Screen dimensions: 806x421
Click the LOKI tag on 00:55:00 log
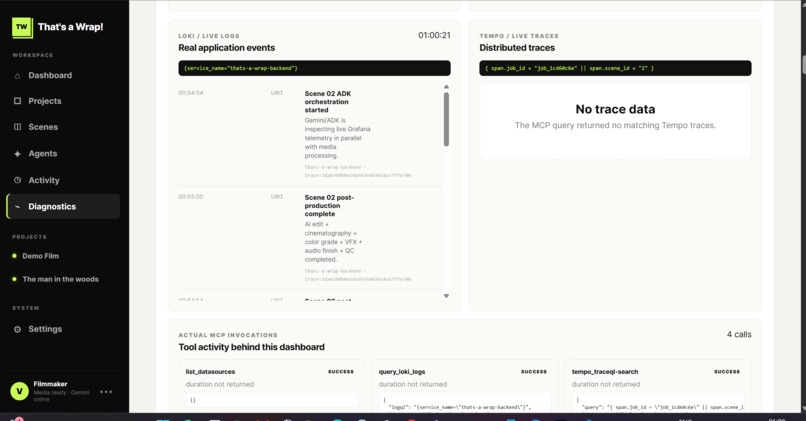pyautogui.click(x=277, y=197)
